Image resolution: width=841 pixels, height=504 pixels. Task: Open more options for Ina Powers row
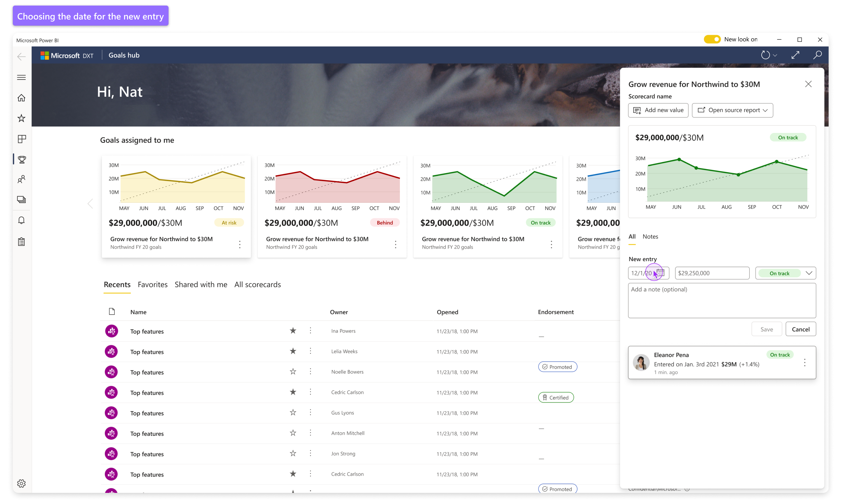[310, 330]
